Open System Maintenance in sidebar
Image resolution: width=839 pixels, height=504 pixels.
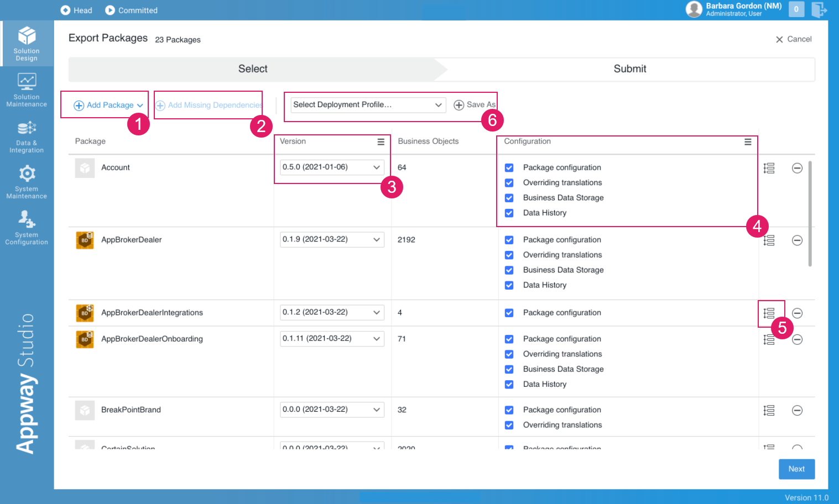pyautogui.click(x=27, y=182)
